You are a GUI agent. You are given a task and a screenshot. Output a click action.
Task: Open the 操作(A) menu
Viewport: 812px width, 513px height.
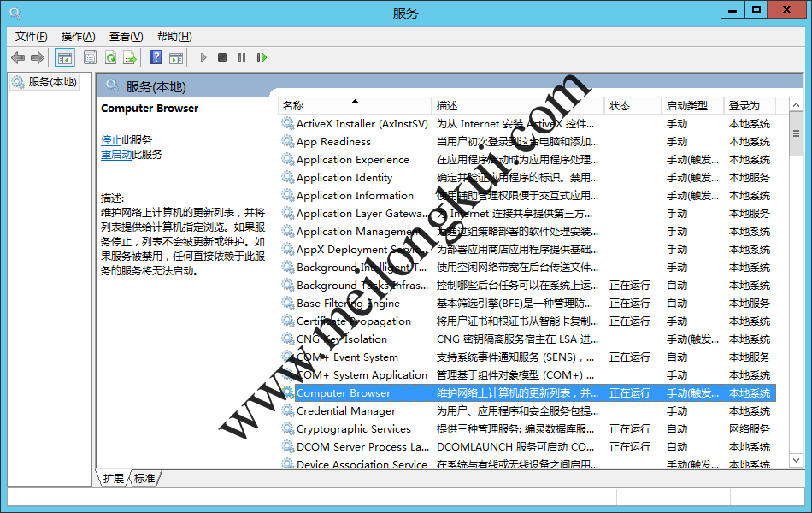(x=78, y=36)
